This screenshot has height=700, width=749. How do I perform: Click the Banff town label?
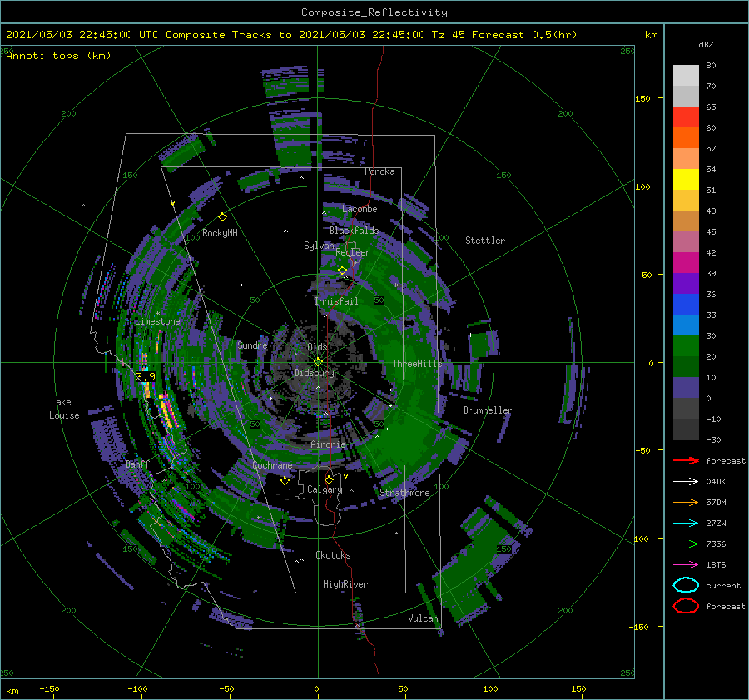pos(137,464)
